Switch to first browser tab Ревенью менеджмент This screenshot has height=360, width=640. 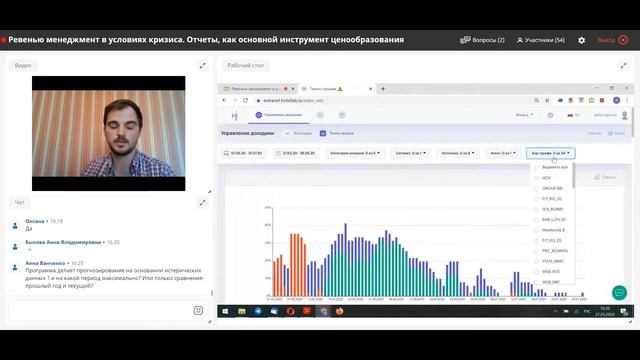[255, 89]
